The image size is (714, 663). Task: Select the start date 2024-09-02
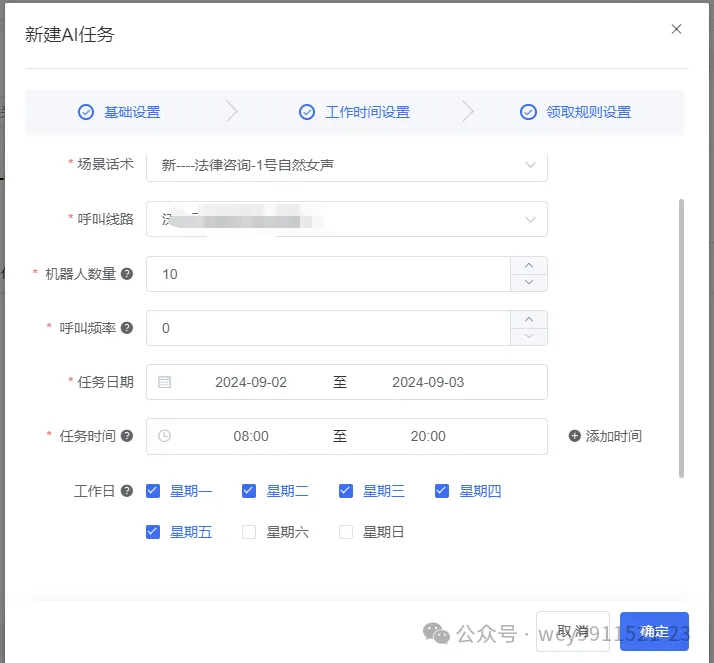pyautogui.click(x=251, y=382)
